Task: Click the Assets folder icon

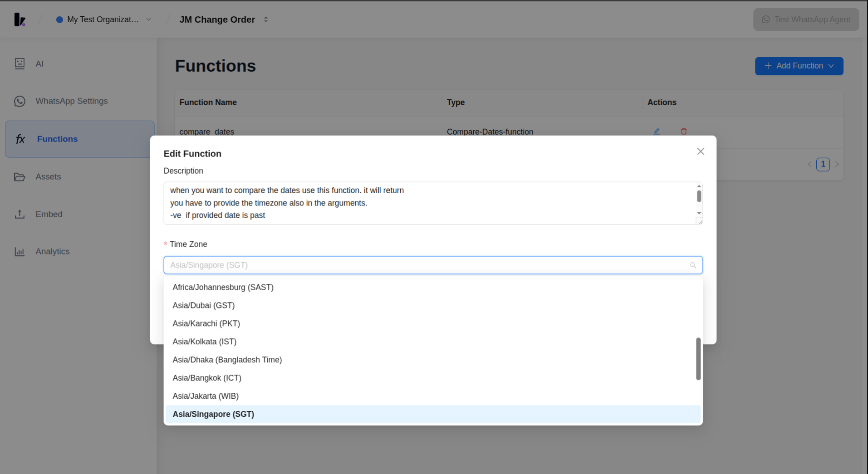Action: (x=20, y=176)
